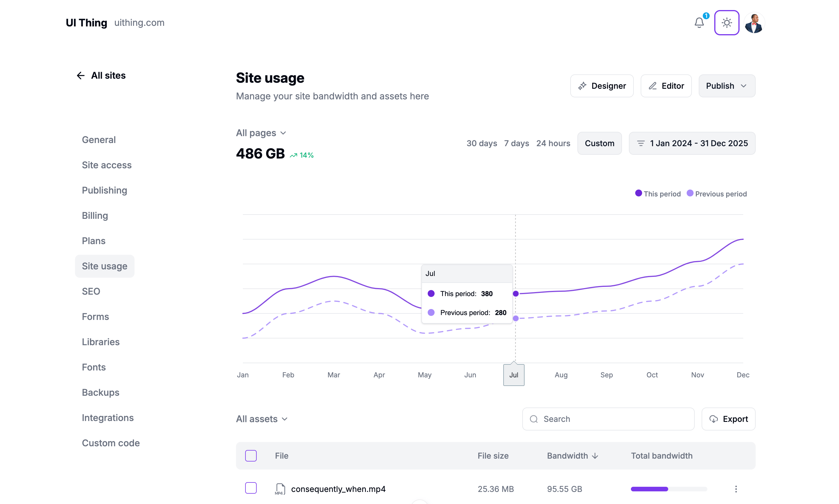Click the Bandwidth sort arrow

click(x=595, y=456)
